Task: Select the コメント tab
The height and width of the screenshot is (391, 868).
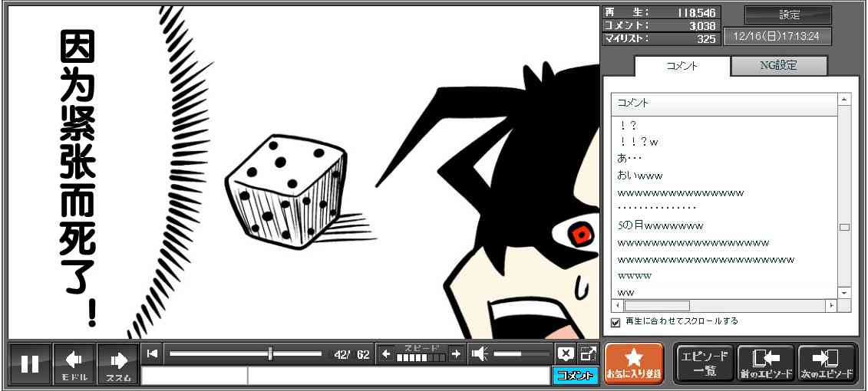Action: (x=682, y=66)
